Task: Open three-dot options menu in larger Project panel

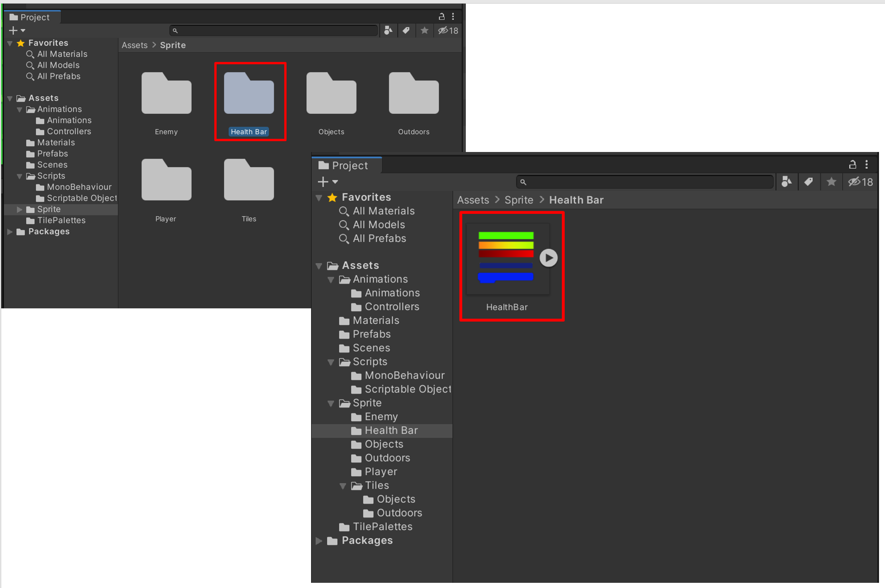Action: [x=866, y=164]
